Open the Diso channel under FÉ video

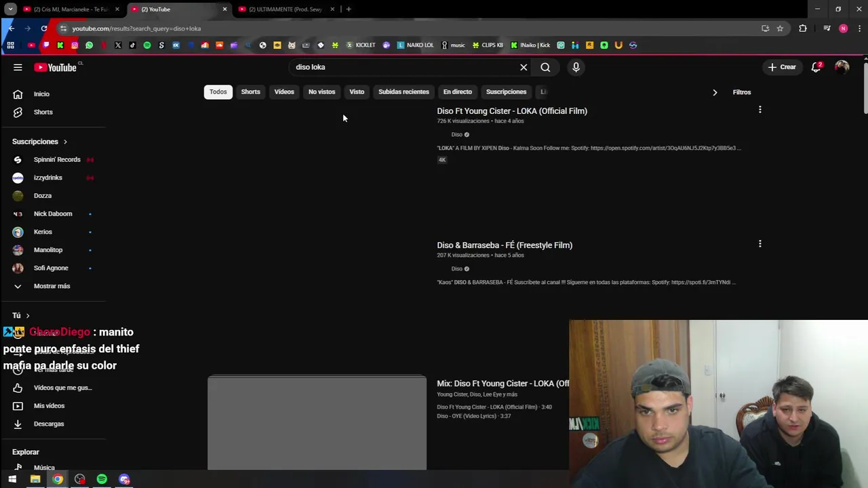pos(457,268)
